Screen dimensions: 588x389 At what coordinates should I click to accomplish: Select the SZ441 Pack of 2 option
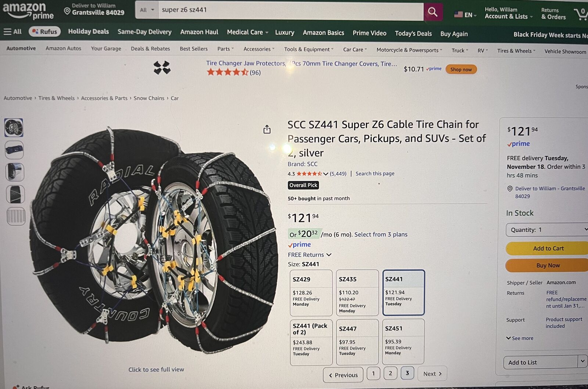(311, 342)
